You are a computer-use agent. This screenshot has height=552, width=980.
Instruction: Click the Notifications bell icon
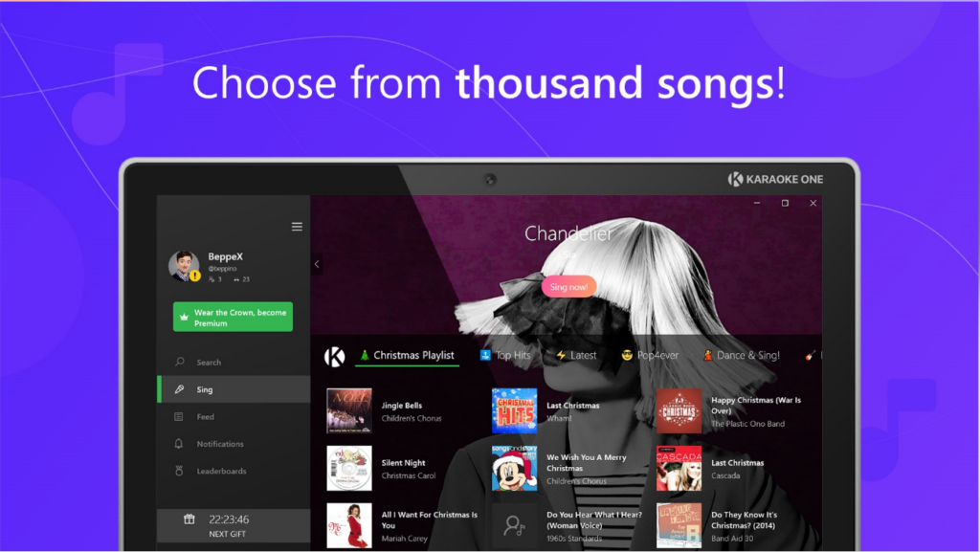click(x=179, y=443)
